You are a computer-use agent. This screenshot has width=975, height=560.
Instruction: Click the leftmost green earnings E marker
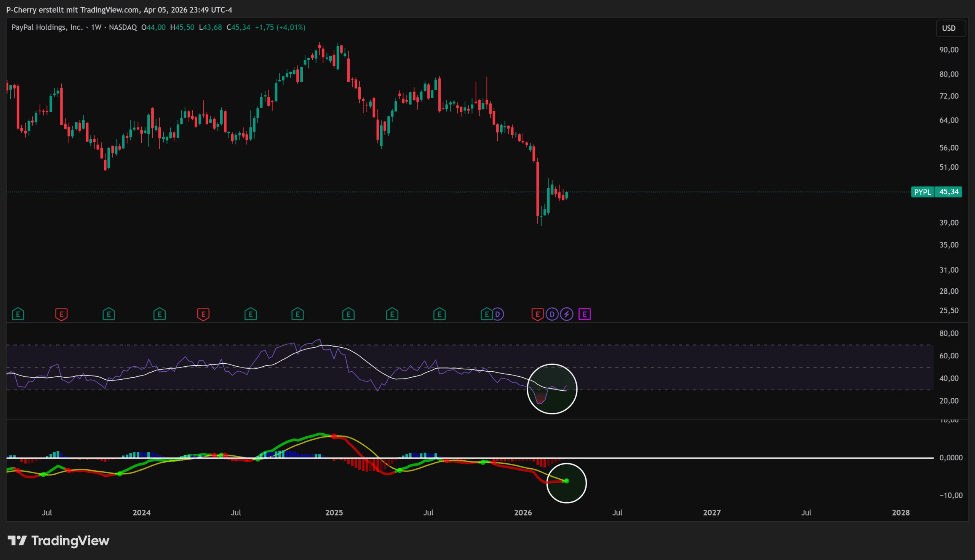(18, 314)
